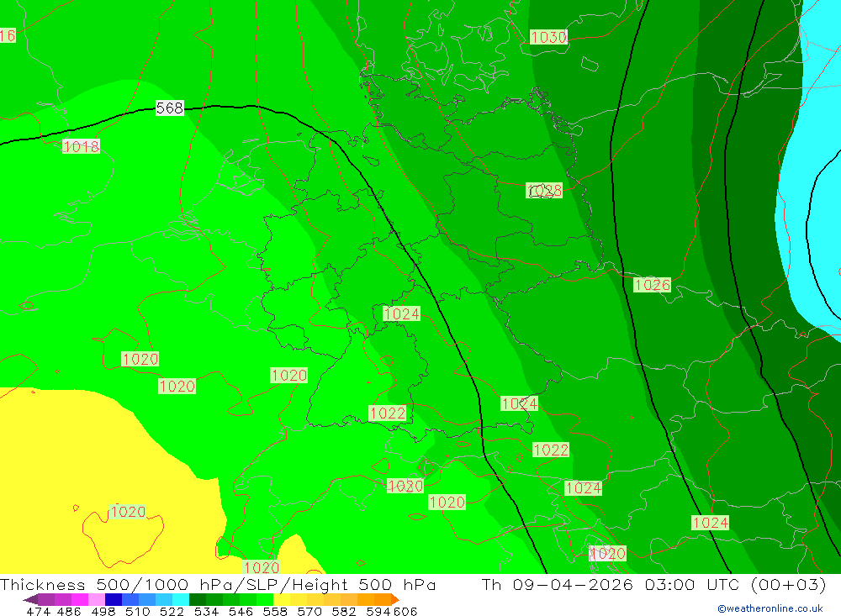Click the 606 legend value
The width and height of the screenshot is (841, 616).
(x=405, y=611)
